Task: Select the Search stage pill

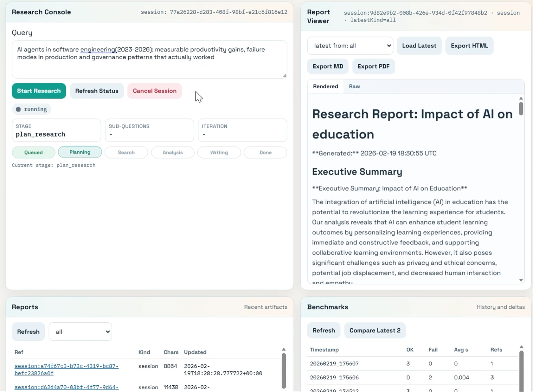Action: tap(126, 152)
